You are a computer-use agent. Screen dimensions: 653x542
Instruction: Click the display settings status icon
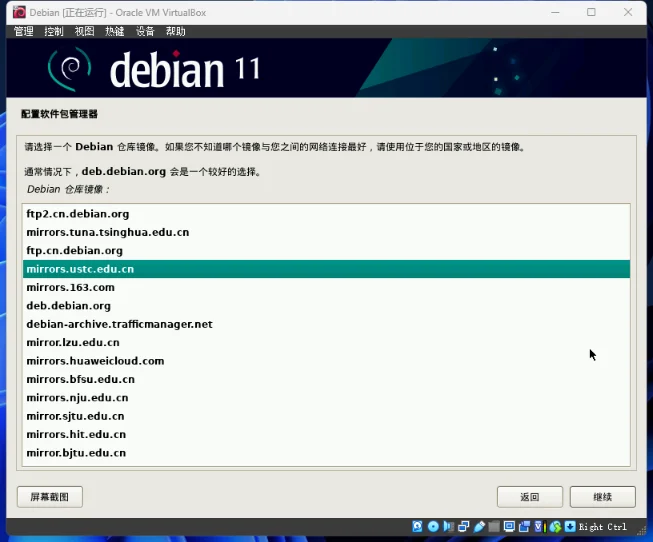tap(509, 527)
